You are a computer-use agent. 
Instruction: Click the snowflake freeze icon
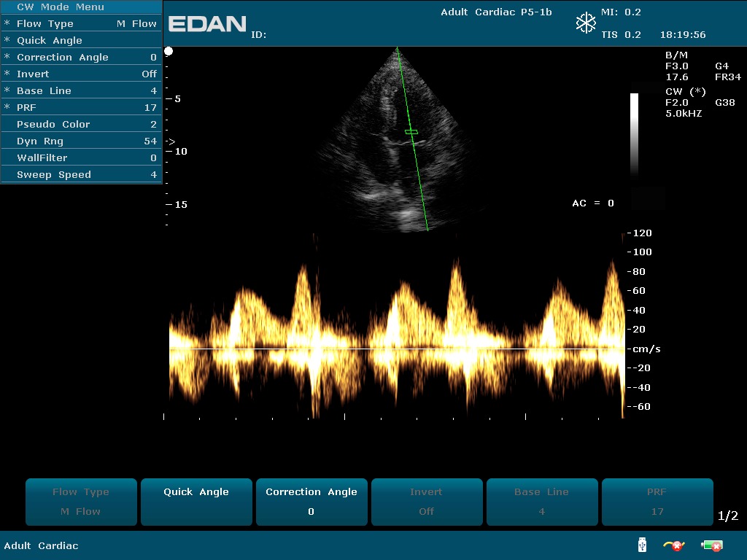point(586,23)
